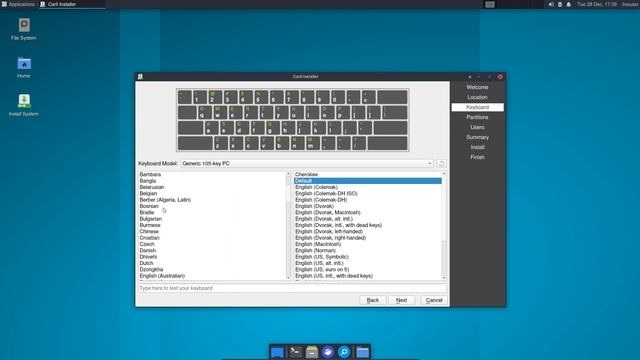Go to the Users step in sidebar

pos(477,127)
